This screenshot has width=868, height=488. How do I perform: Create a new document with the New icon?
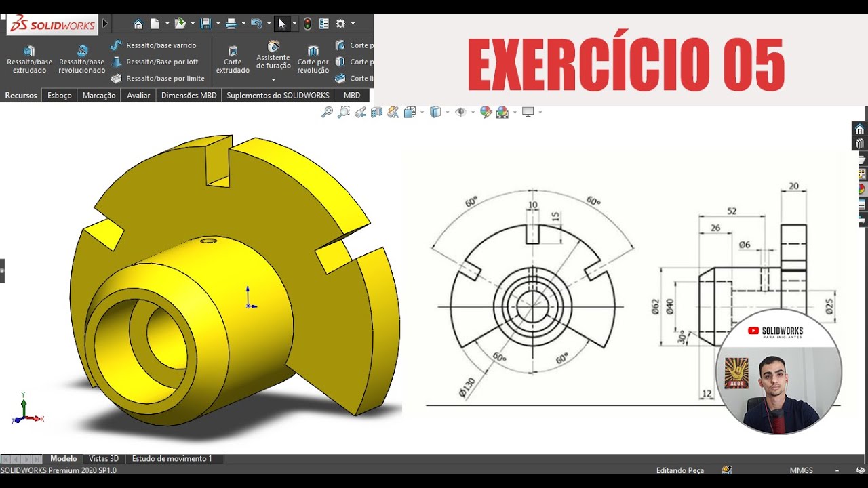[x=155, y=24]
